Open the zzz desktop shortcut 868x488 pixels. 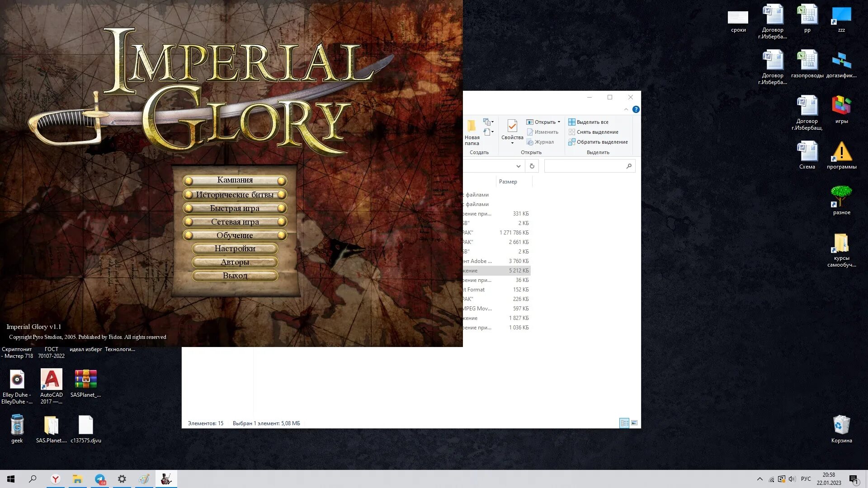[x=841, y=19]
